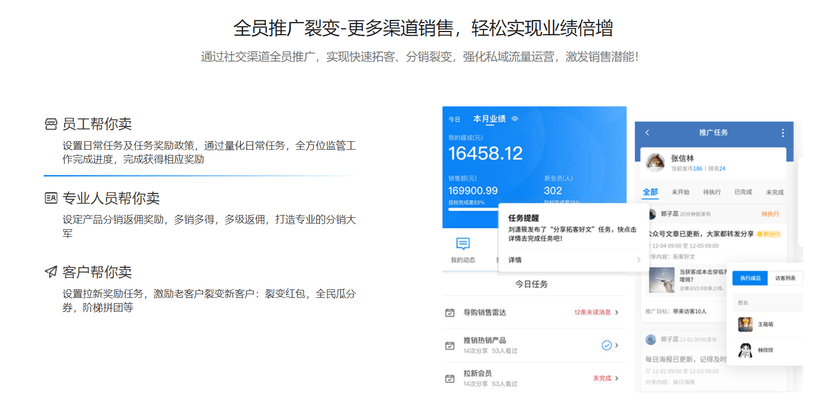Image resolution: width=828 pixels, height=409 pixels.
Task: Click the red 未完成 status on 拉新会员
Action: click(601, 378)
